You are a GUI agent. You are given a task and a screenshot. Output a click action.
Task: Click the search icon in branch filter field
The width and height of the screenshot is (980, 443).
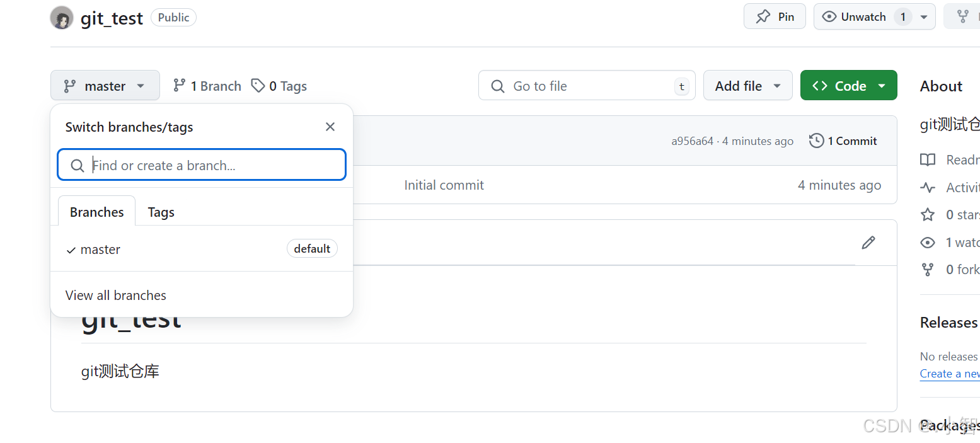coord(78,166)
